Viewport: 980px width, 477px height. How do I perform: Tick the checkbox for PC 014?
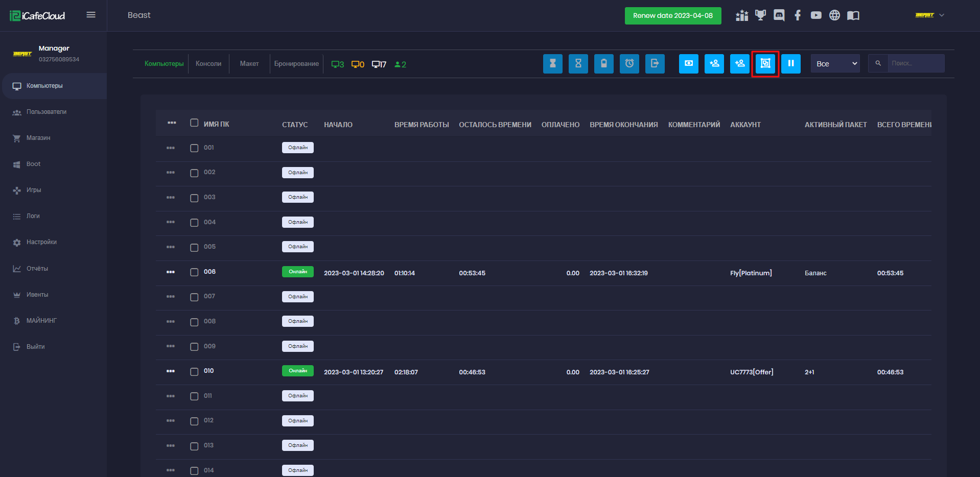tap(194, 471)
